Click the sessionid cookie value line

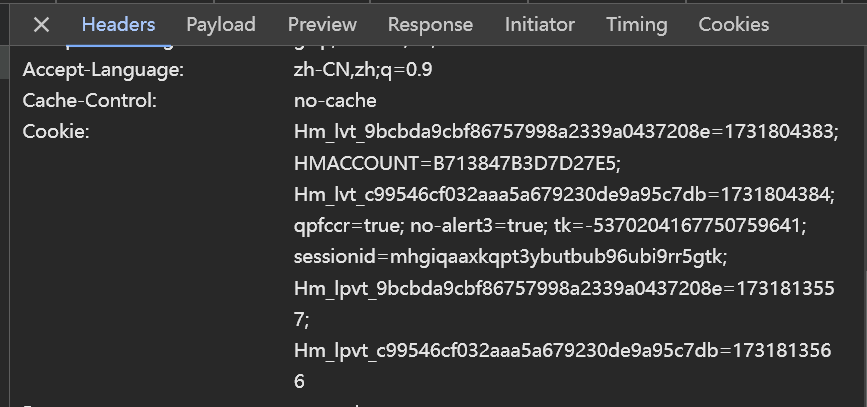[510, 257]
